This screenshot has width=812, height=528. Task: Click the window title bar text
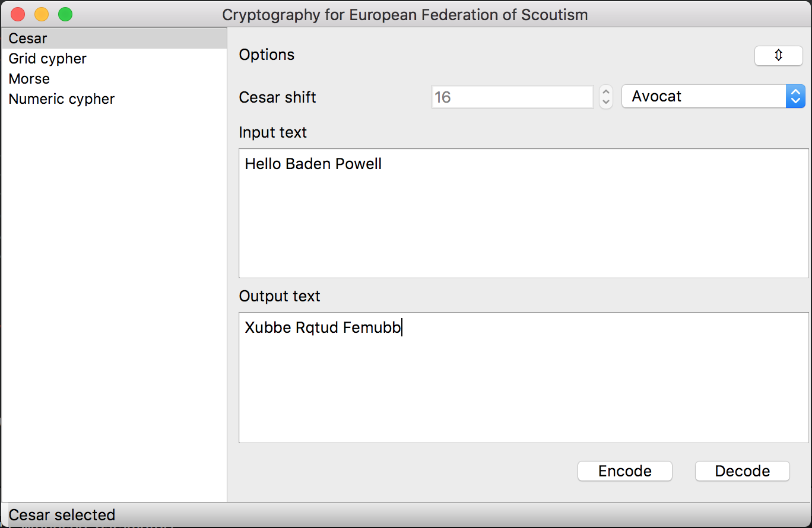pyautogui.click(x=405, y=15)
